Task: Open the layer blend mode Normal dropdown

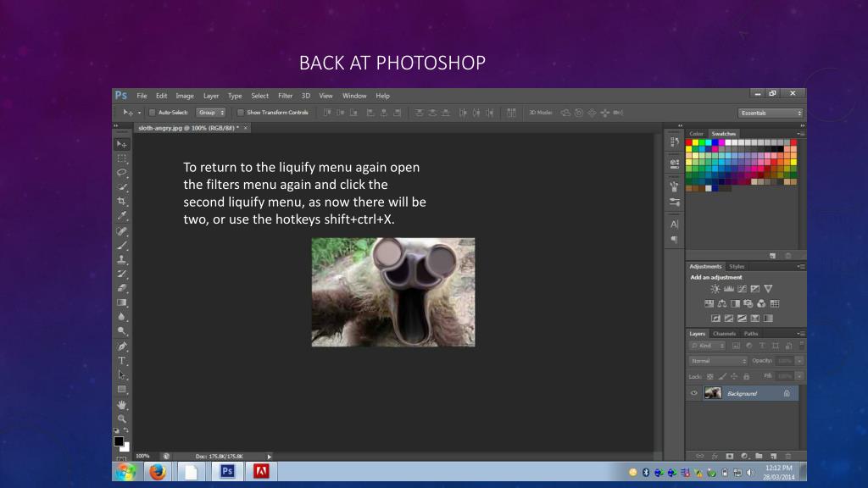Action: coord(718,361)
